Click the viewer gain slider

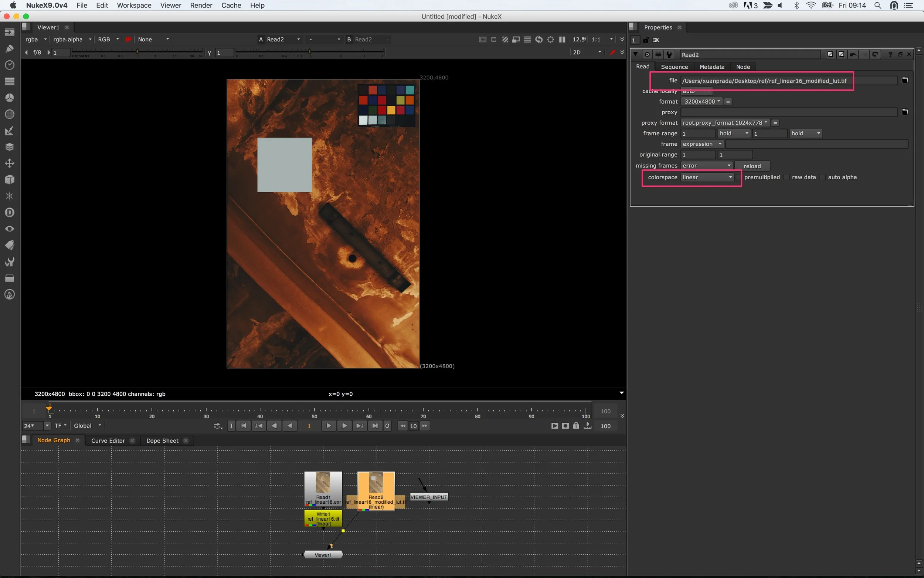[137, 51]
